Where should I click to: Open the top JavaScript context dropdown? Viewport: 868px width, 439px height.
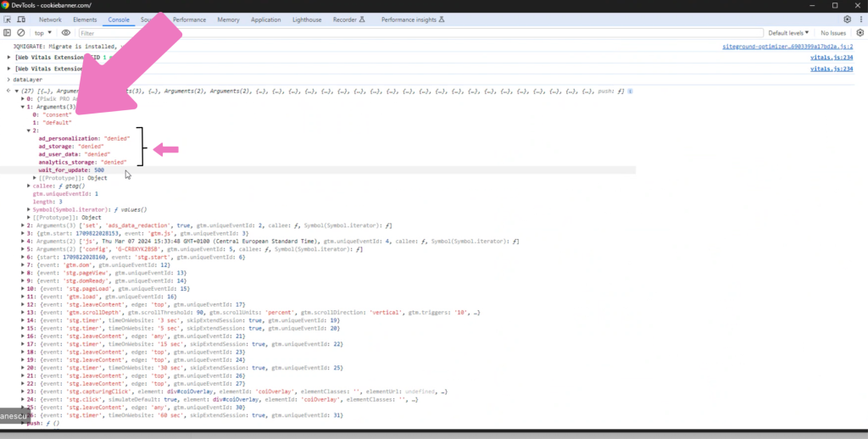pos(42,33)
